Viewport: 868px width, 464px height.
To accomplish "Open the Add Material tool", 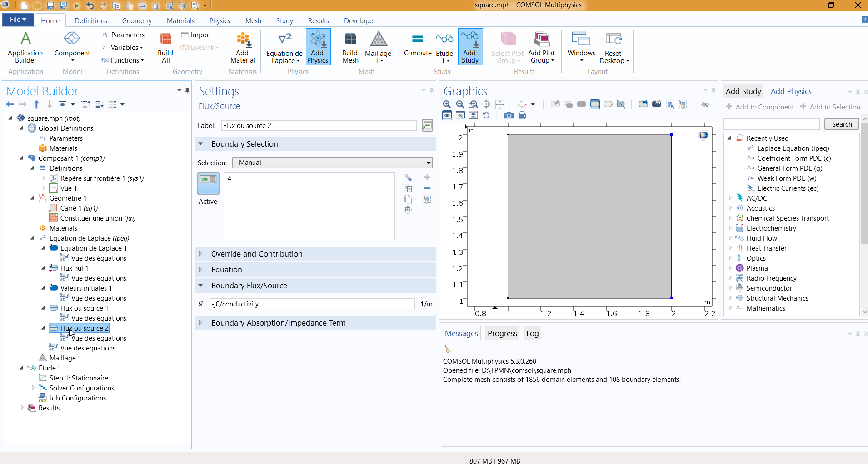I will (x=243, y=48).
